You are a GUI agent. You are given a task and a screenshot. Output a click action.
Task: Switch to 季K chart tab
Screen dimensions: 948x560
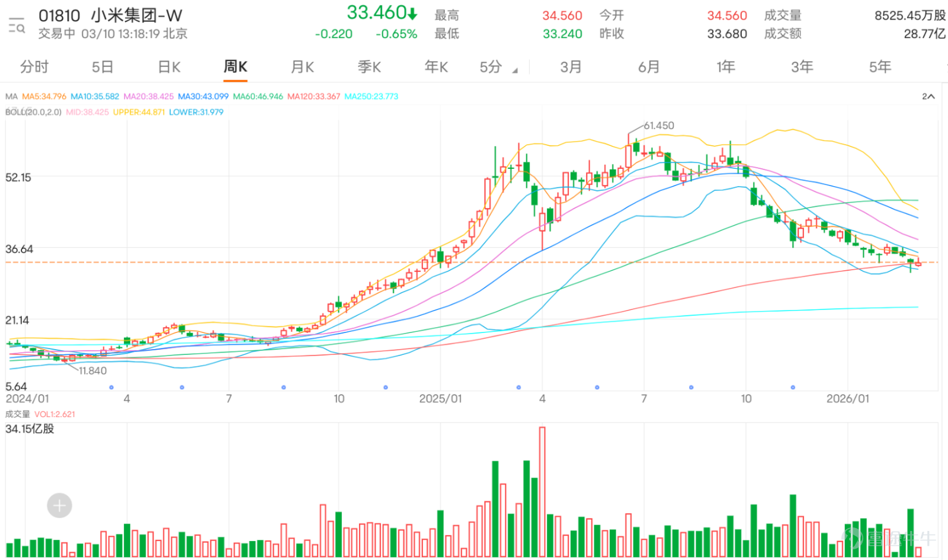(369, 67)
